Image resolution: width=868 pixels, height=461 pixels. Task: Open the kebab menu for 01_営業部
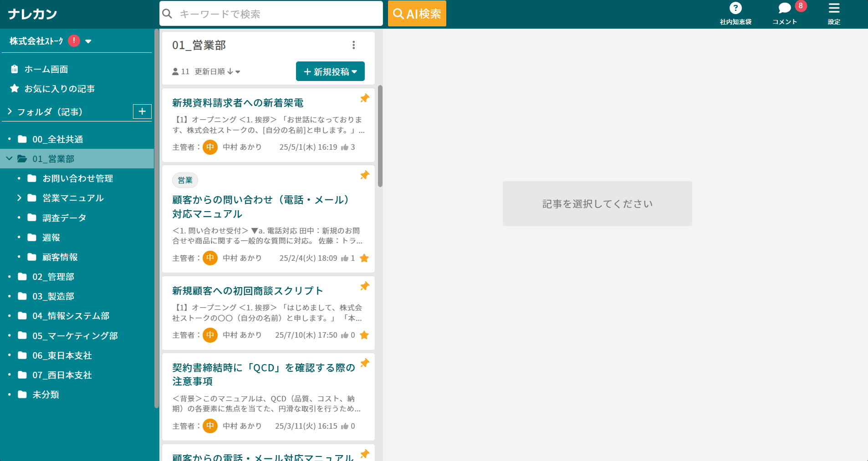354,45
